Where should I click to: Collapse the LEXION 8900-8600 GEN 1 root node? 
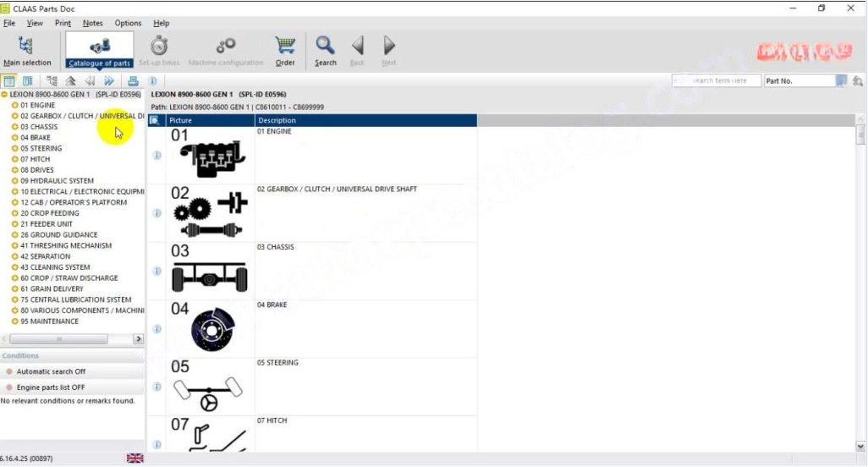(x=5, y=95)
